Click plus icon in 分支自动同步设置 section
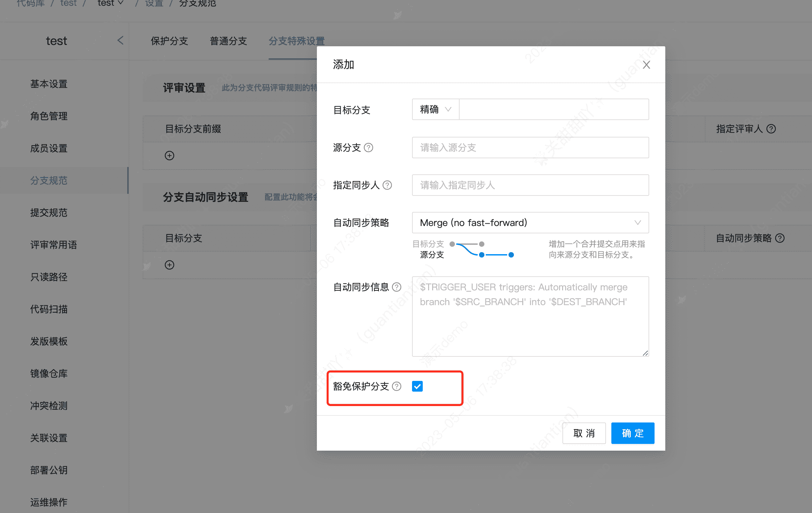 (169, 265)
